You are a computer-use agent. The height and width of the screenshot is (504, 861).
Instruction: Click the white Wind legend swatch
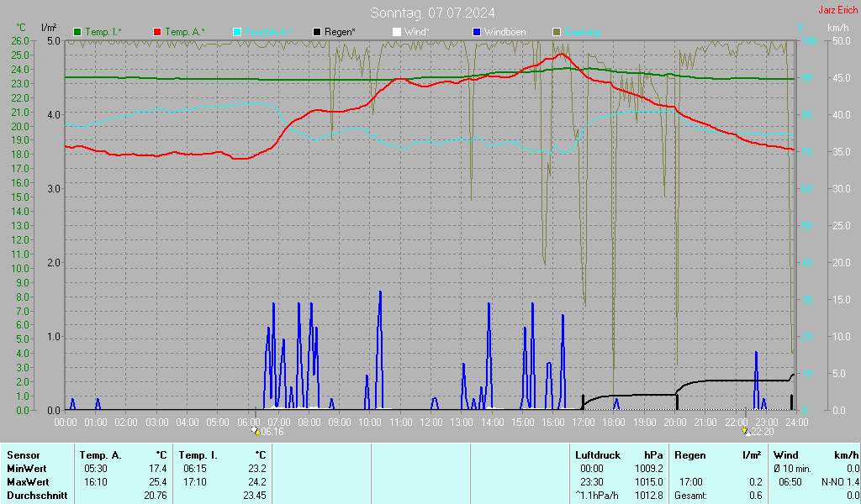[397, 33]
